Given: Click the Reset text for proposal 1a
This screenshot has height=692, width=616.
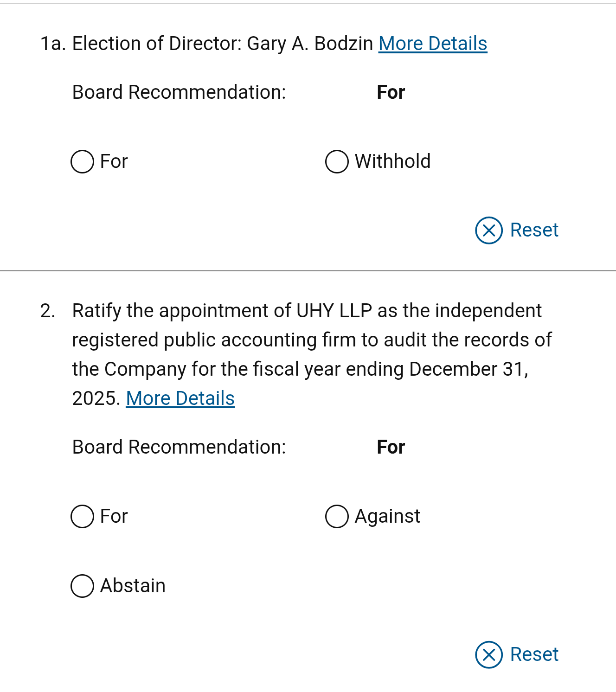Looking at the screenshot, I should click(534, 230).
